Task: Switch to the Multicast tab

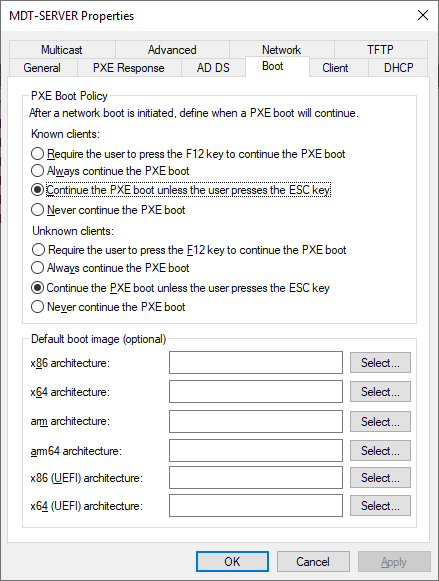Action: tap(61, 50)
